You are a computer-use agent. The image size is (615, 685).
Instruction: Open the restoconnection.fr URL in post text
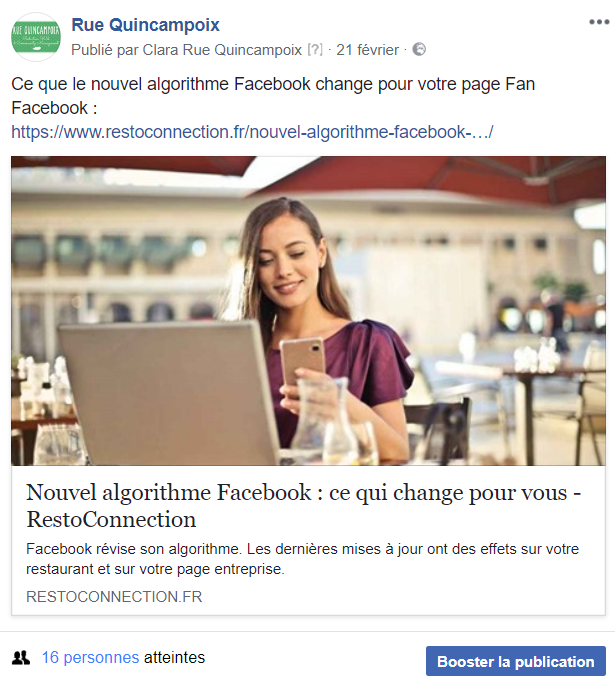pos(252,132)
